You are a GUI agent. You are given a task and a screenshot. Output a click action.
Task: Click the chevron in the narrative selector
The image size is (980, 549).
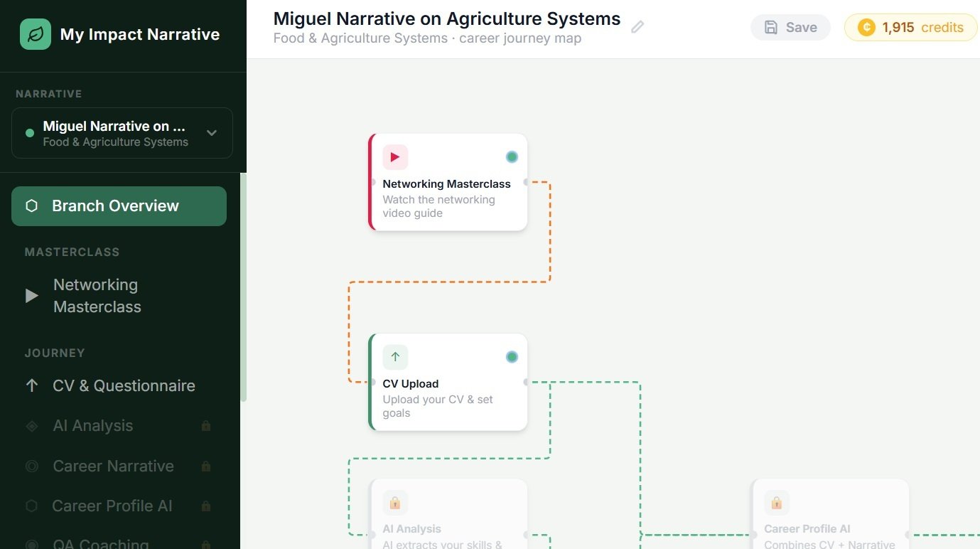pos(212,133)
